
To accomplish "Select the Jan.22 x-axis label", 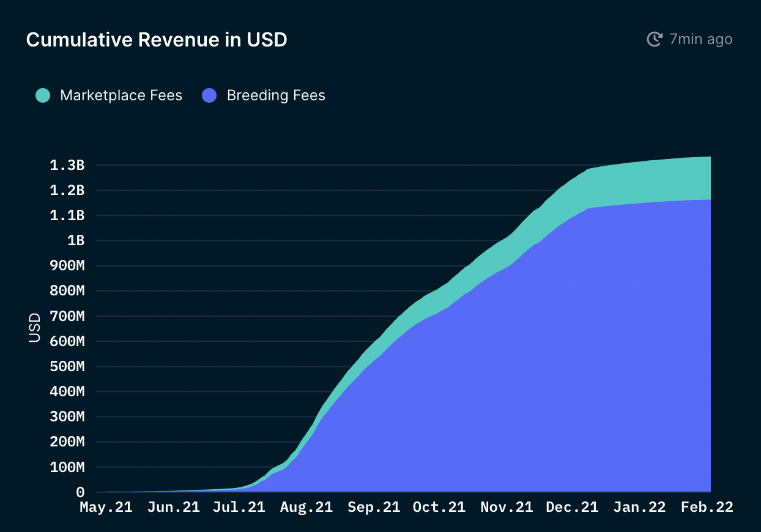I will (x=640, y=507).
